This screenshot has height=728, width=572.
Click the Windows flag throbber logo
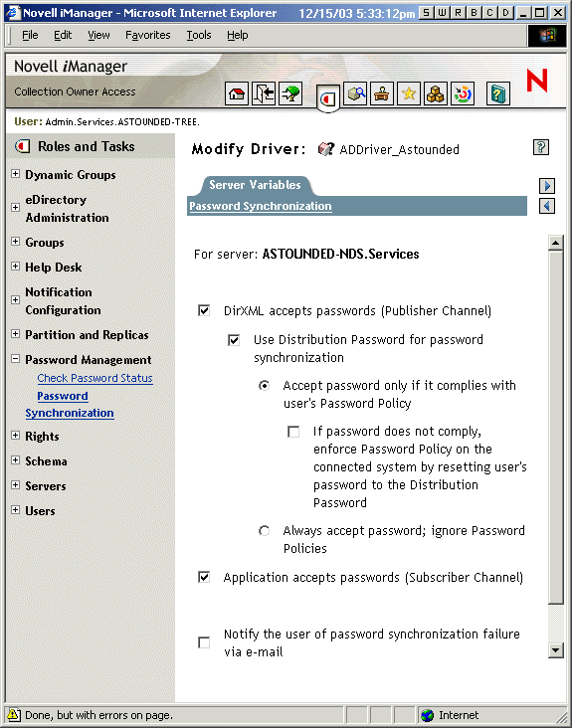(546, 35)
